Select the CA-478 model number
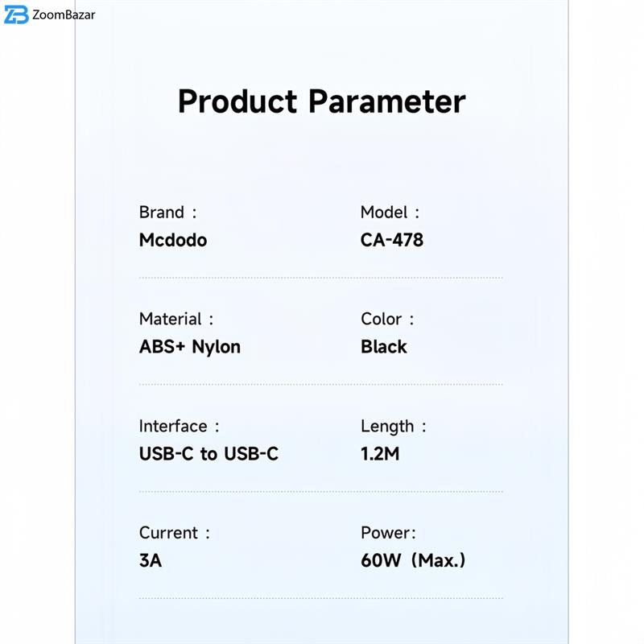 click(x=391, y=240)
